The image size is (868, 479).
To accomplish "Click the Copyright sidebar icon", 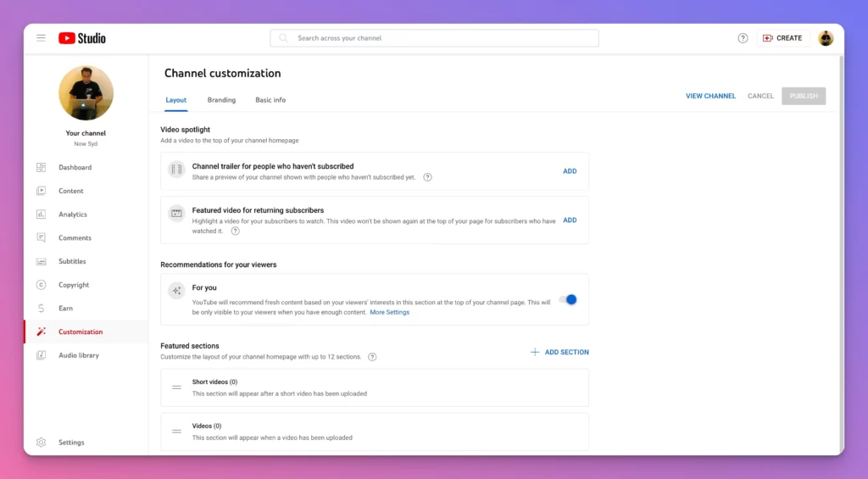I will (41, 285).
